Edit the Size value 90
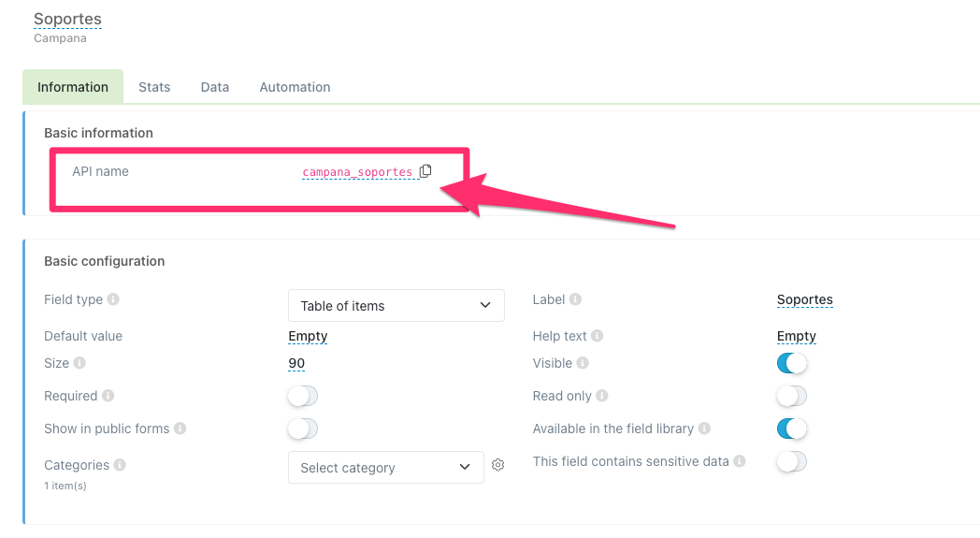The width and height of the screenshot is (980, 538). point(296,363)
